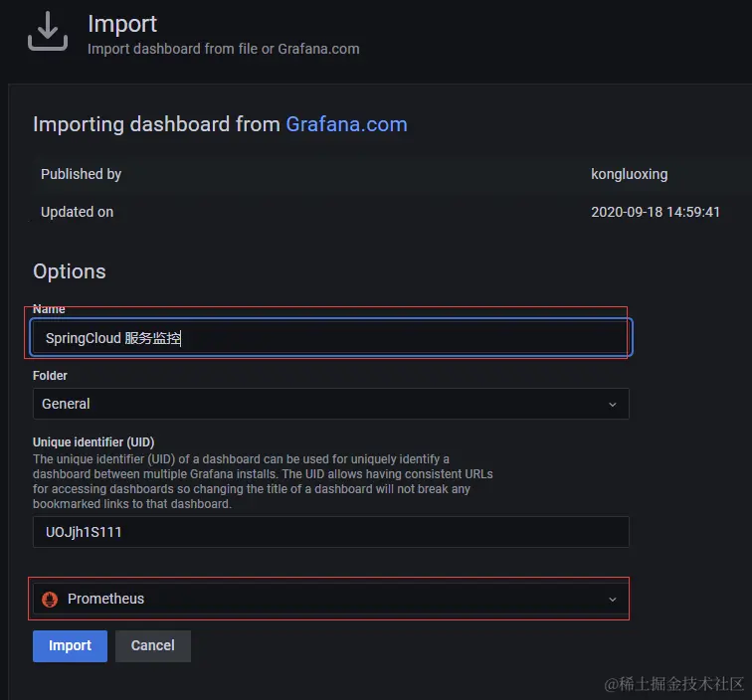Click the blue Import button
Screen dimensions: 752x700
(70, 646)
